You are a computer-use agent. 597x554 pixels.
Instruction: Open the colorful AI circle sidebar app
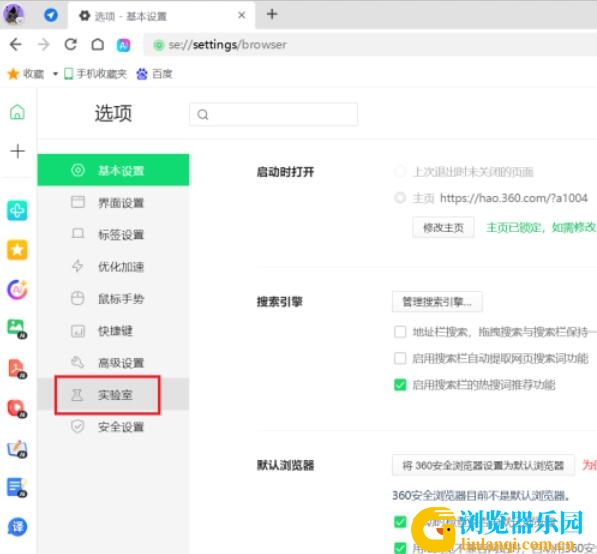tap(17, 289)
